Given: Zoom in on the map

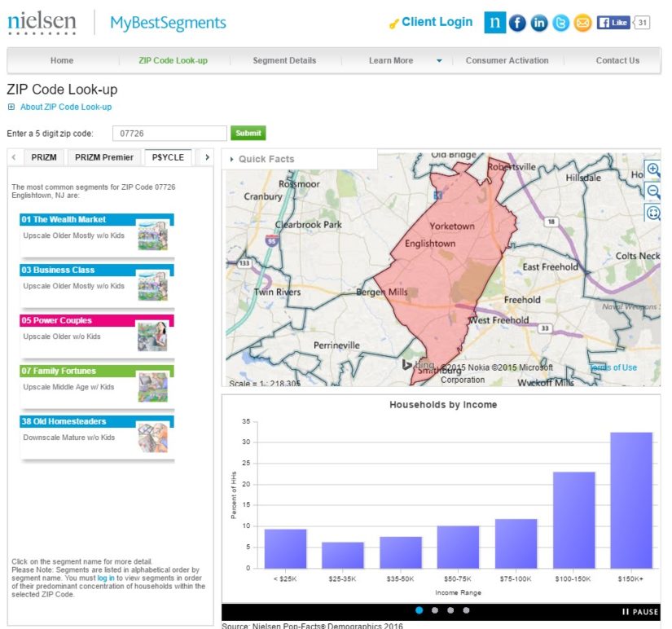Looking at the screenshot, I should tap(652, 170).
